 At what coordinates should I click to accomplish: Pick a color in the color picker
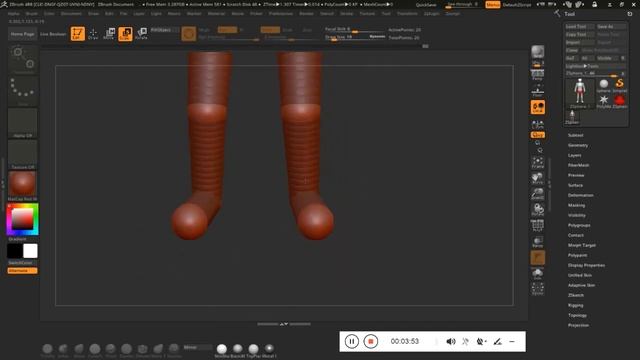[x=22, y=220]
